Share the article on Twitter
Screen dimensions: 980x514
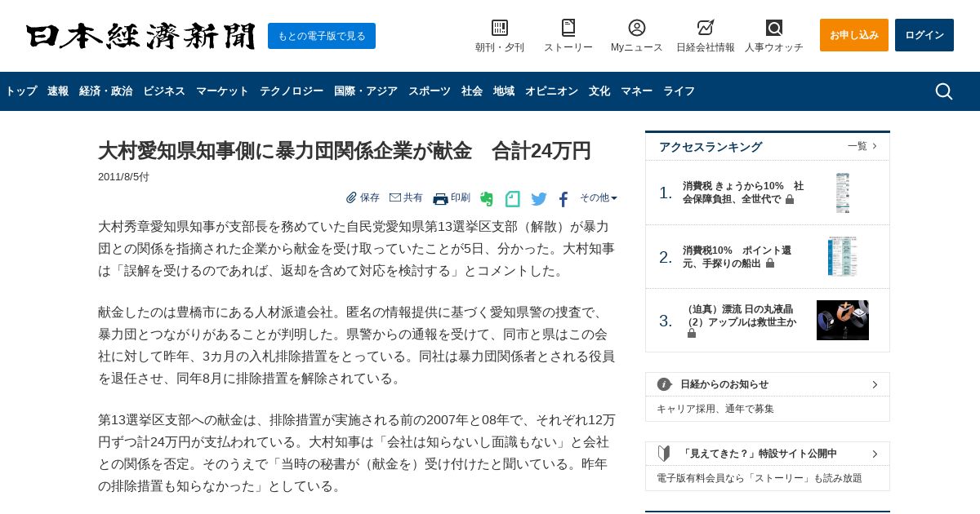539,199
